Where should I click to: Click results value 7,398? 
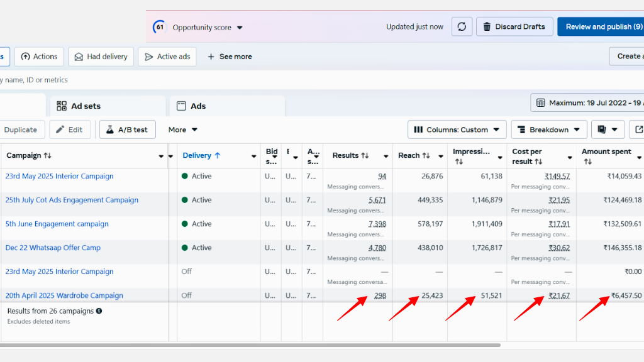pyautogui.click(x=377, y=224)
